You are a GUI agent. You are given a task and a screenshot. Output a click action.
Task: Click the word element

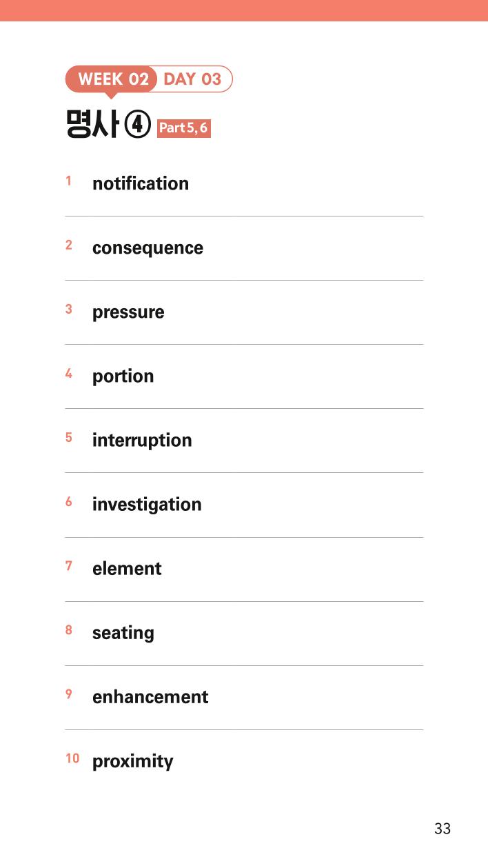[x=127, y=569]
